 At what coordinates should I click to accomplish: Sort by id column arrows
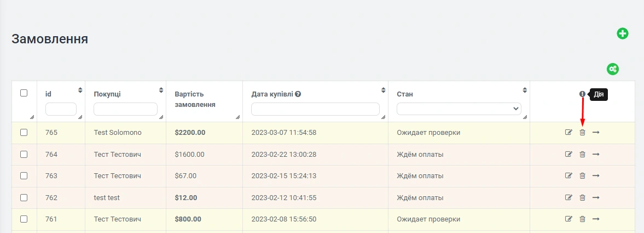click(x=80, y=90)
